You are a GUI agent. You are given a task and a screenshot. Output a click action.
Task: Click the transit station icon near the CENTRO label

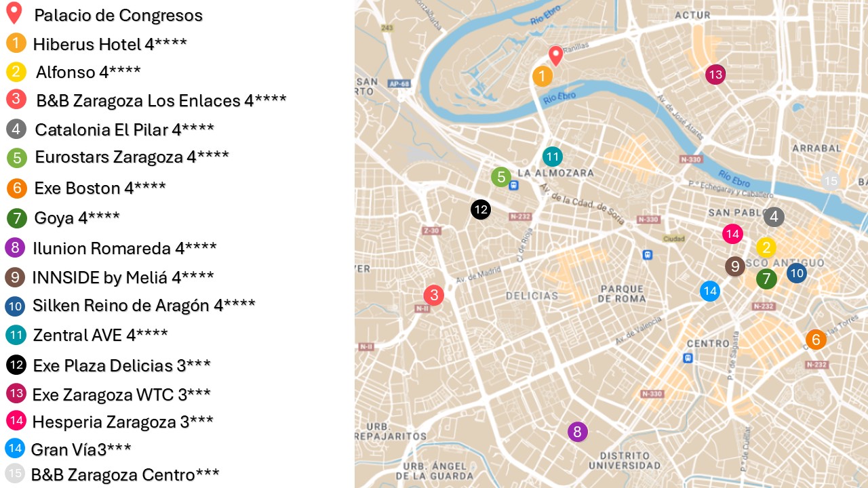tap(688, 358)
